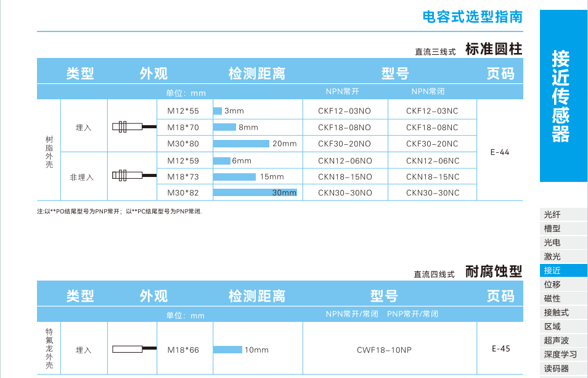Click the 电容式选型指南 page title
This screenshot has height=378, width=588.
(x=472, y=17)
